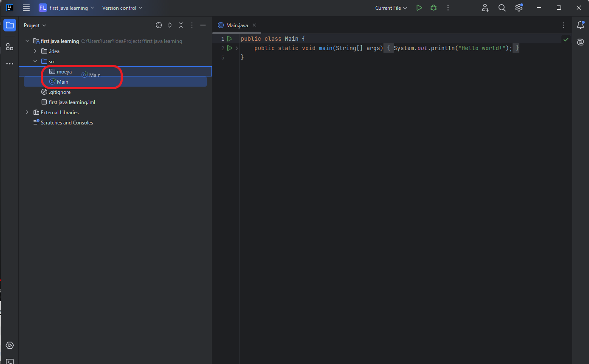This screenshot has width=589, height=364.
Task: Select the .gitignore file in project tree
Action: 59,92
